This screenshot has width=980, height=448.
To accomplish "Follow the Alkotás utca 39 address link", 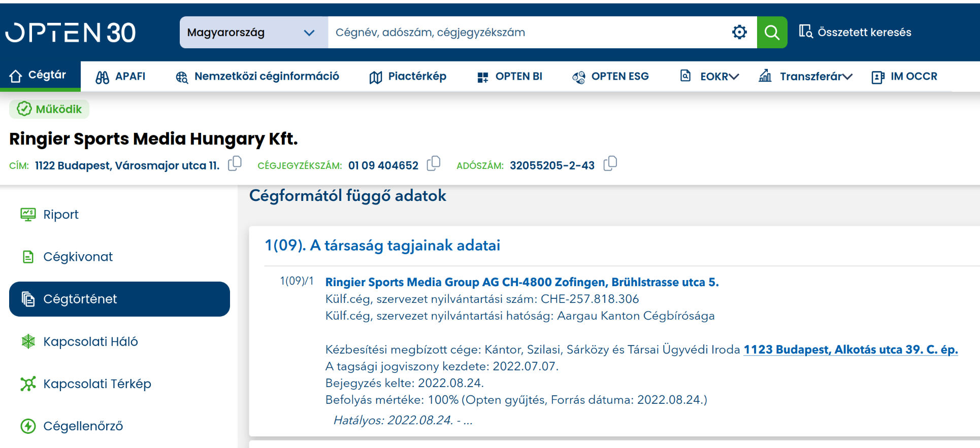I will click(x=850, y=350).
